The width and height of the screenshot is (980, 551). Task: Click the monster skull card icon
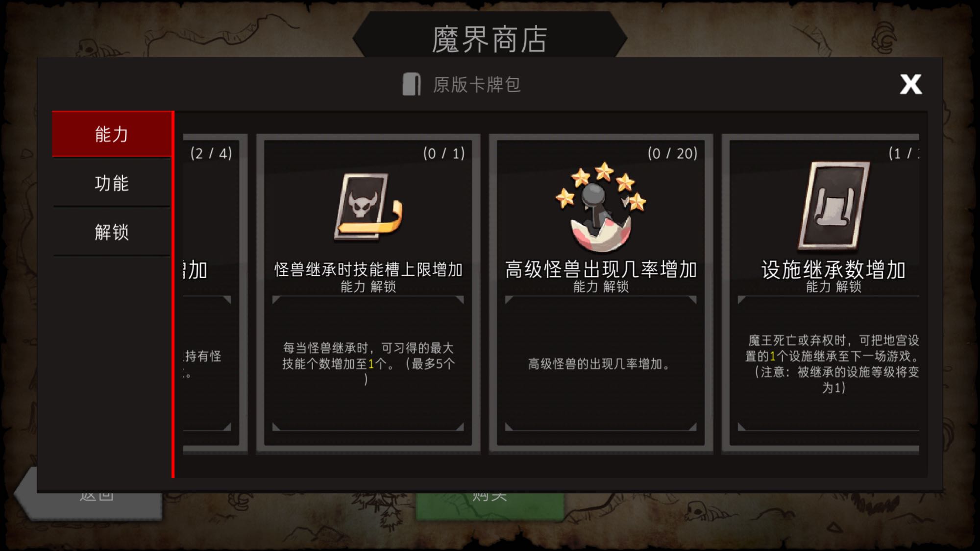point(368,206)
